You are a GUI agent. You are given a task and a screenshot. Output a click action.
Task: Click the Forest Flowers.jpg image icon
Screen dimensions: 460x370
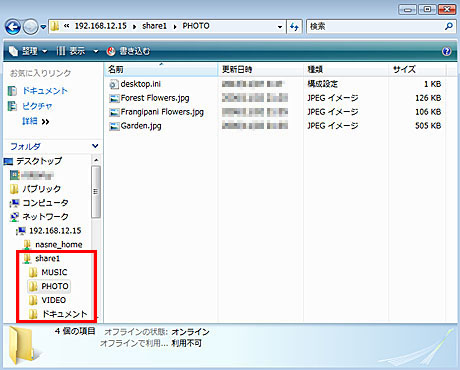[114, 98]
